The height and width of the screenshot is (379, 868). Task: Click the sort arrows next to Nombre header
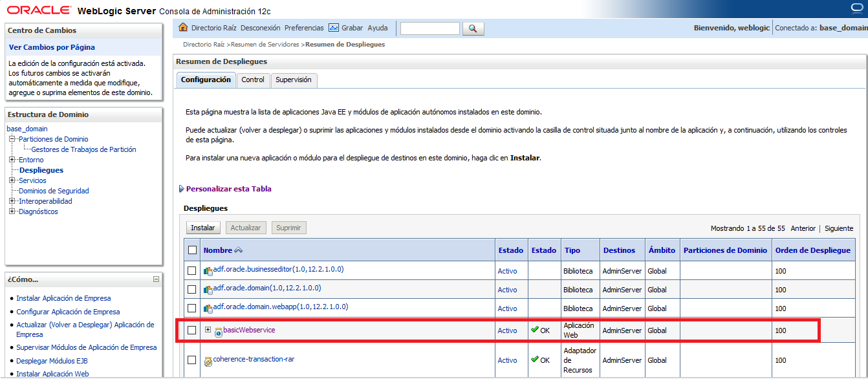238,250
